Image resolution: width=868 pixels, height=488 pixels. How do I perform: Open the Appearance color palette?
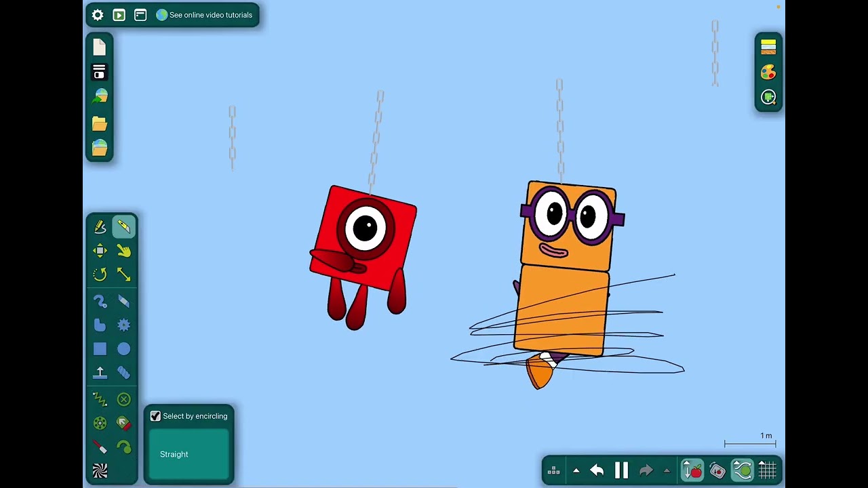[768, 72]
